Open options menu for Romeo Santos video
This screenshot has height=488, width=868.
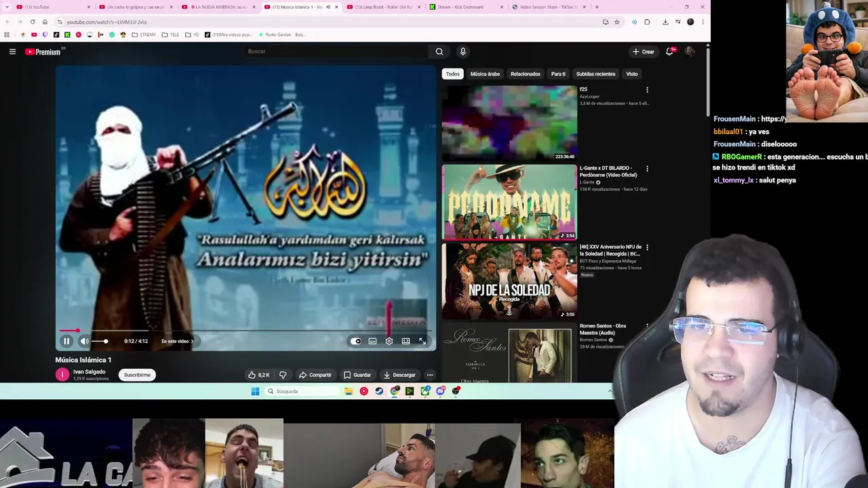[647, 326]
